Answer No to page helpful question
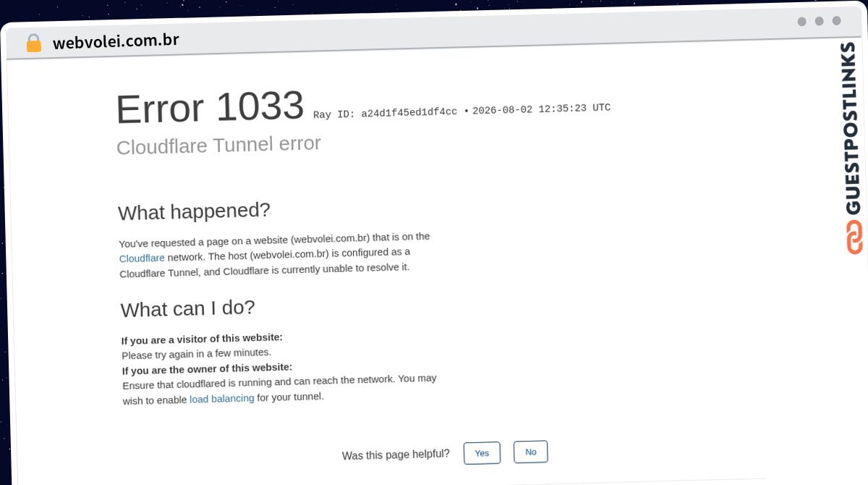The width and height of the screenshot is (868, 485). (x=531, y=452)
